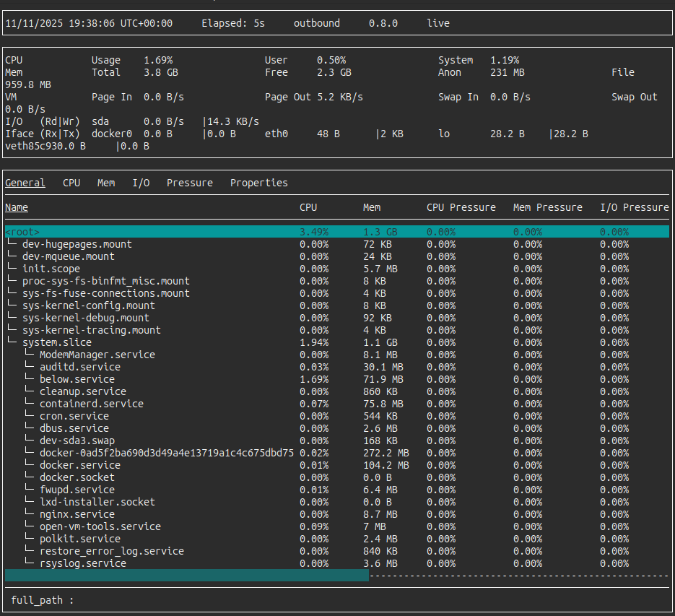This screenshot has width=675, height=616.
Task: Select the dev-hugepages.mount row
Action: (x=77, y=244)
